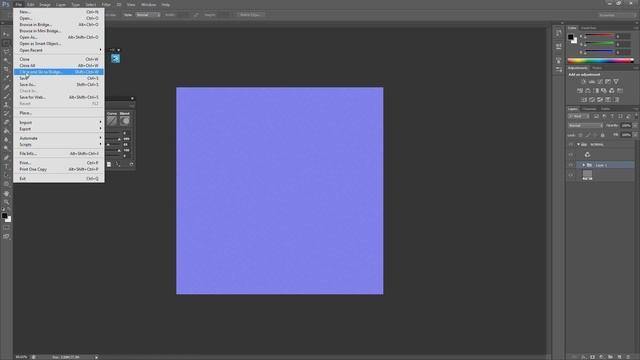Choose Save for Web
This screenshot has width=640, height=360.
(x=59, y=97)
